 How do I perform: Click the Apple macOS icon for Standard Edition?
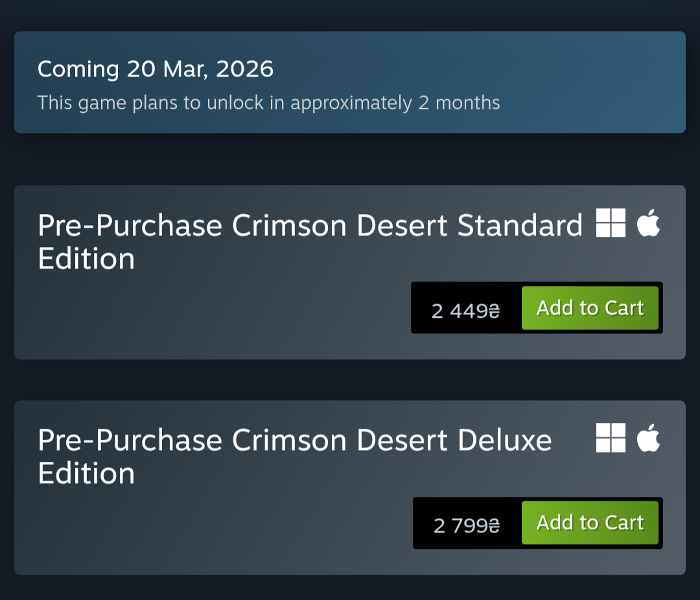pyautogui.click(x=648, y=223)
